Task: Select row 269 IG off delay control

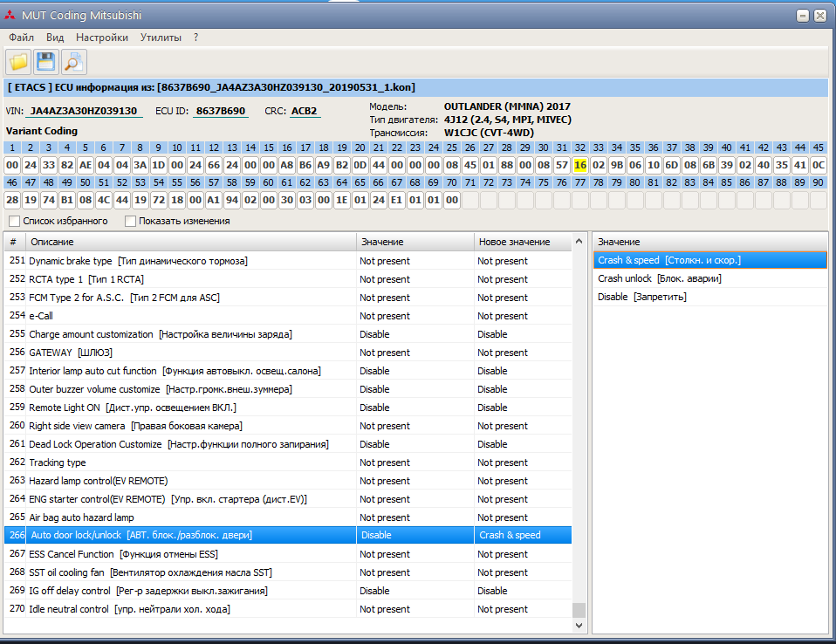Action: (x=288, y=591)
